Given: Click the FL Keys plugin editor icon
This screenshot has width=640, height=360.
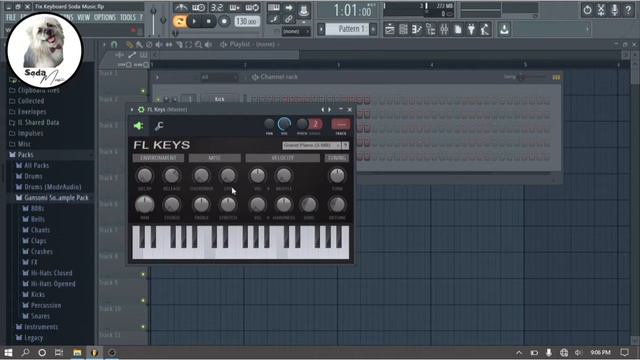Looking at the screenshot, I should point(138,126).
